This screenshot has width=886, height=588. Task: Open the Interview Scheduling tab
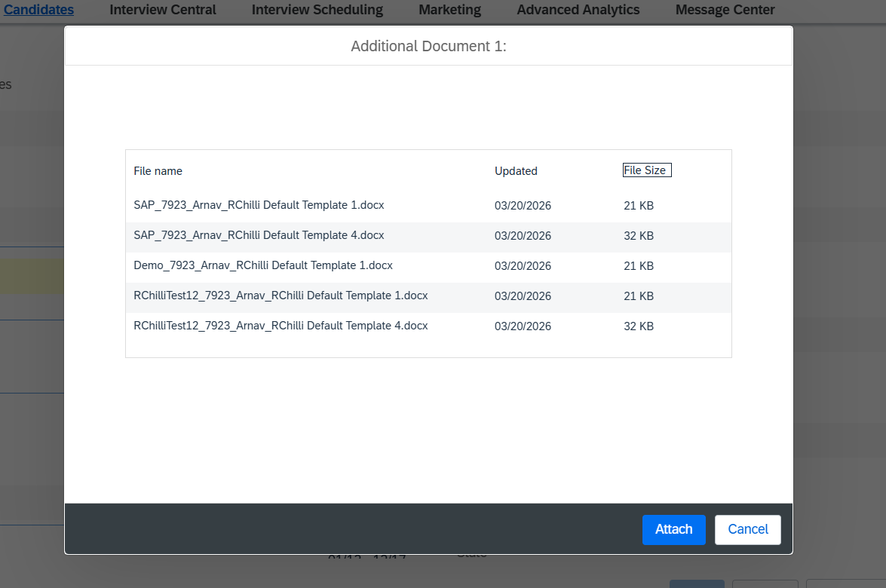point(317,10)
